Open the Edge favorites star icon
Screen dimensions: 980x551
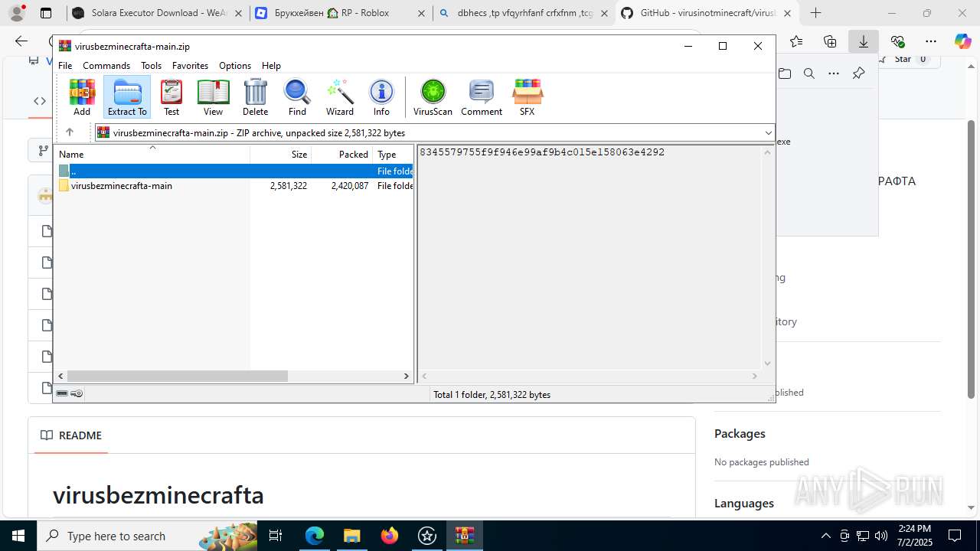[x=796, y=41]
